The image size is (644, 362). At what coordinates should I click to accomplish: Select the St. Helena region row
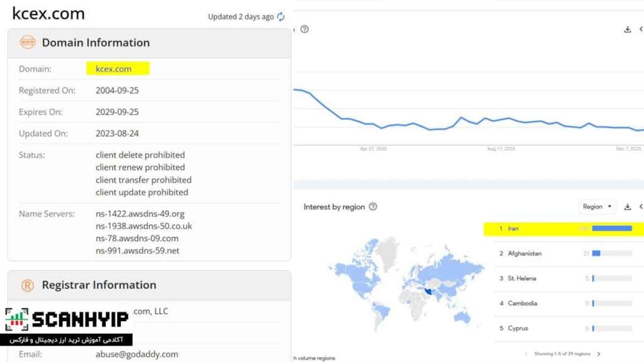563,278
